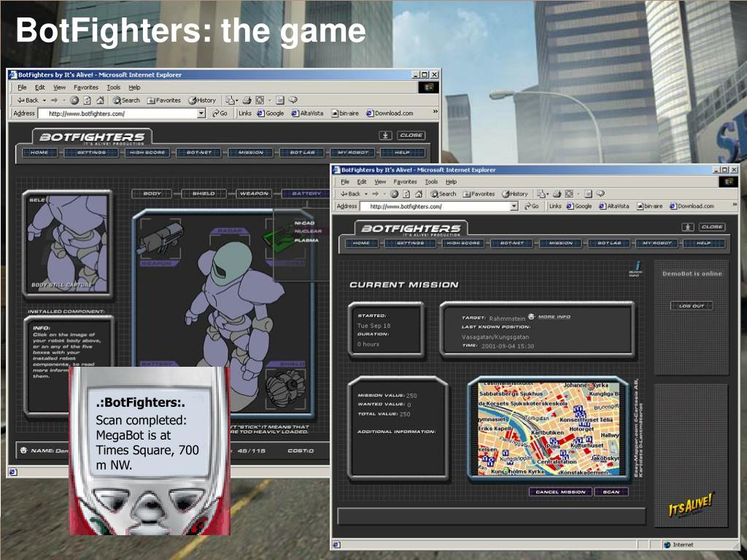Click Discuss icon in right browser toolbar
747x560 pixels.
(600, 194)
